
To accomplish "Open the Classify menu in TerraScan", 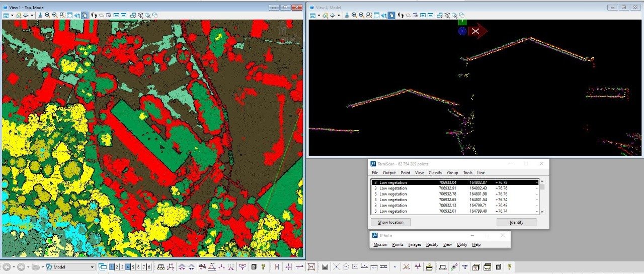I will coord(435,173).
